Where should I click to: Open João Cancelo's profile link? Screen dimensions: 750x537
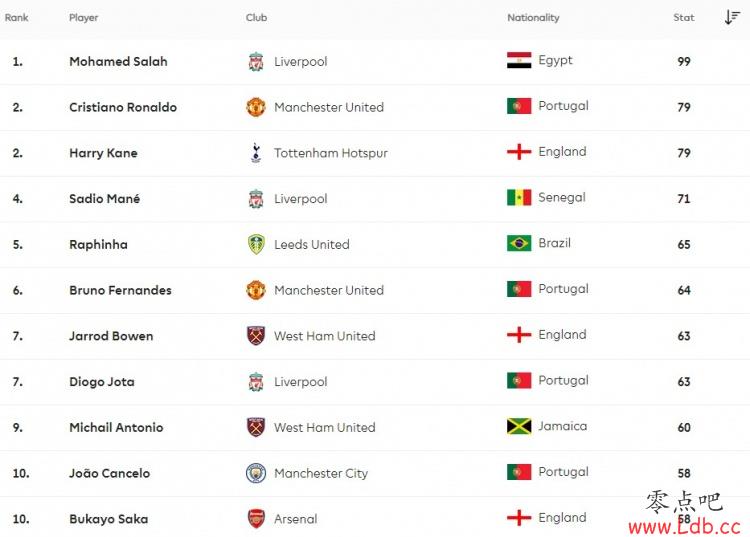click(x=110, y=473)
